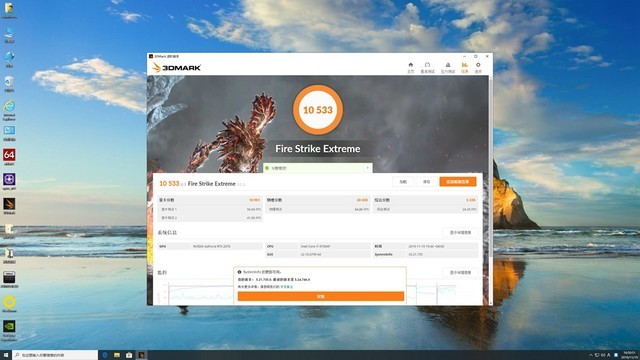Viewport: 640px width, 360px height.
Task: Show details for System Information section
Action: click(x=460, y=233)
